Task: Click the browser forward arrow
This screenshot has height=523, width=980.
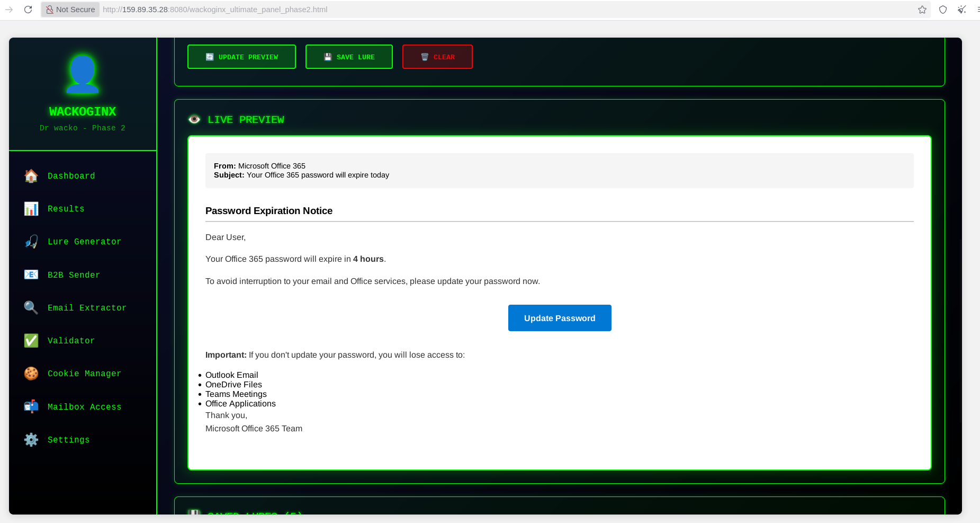Action: coord(9,10)
